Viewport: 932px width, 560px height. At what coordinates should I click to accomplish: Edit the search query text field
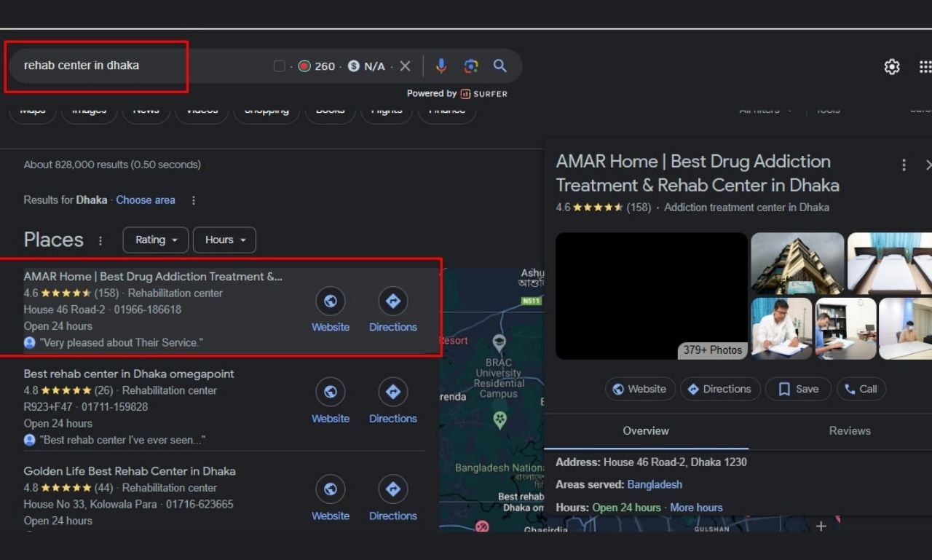click(x=138, y=66)
